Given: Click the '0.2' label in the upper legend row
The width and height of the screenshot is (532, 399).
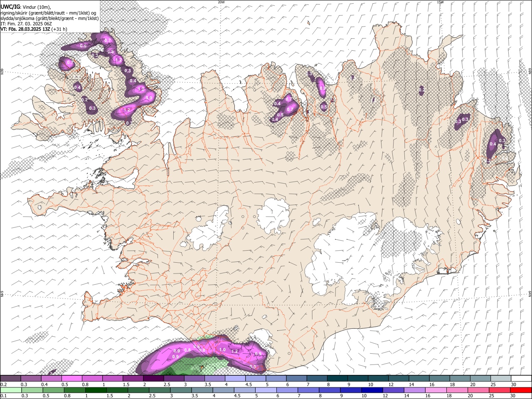Looking at the screenshot, I should (3, 384).
